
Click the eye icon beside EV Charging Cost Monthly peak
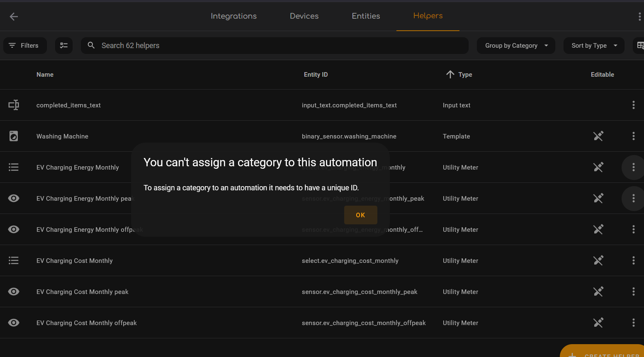click(14, 291)
